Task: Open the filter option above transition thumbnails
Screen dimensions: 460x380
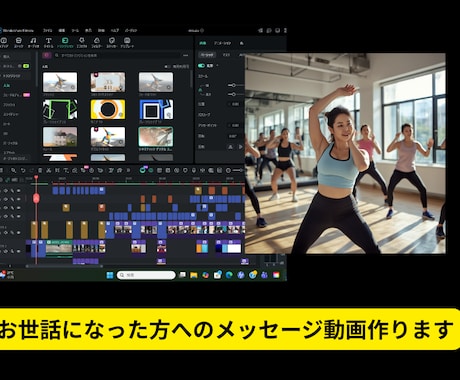Action: pyautogui.click(x=177, y=66)
